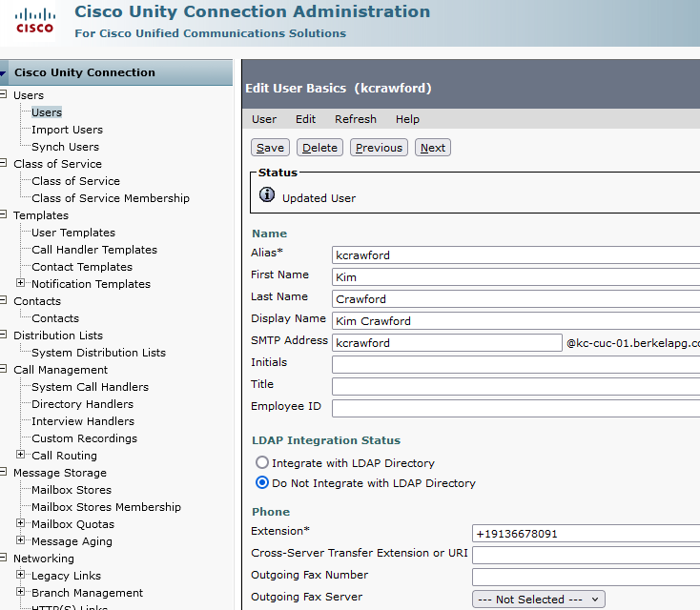Click the Cisco logo
This screenshot has width=700, height=610.
[x=34, y=21]
